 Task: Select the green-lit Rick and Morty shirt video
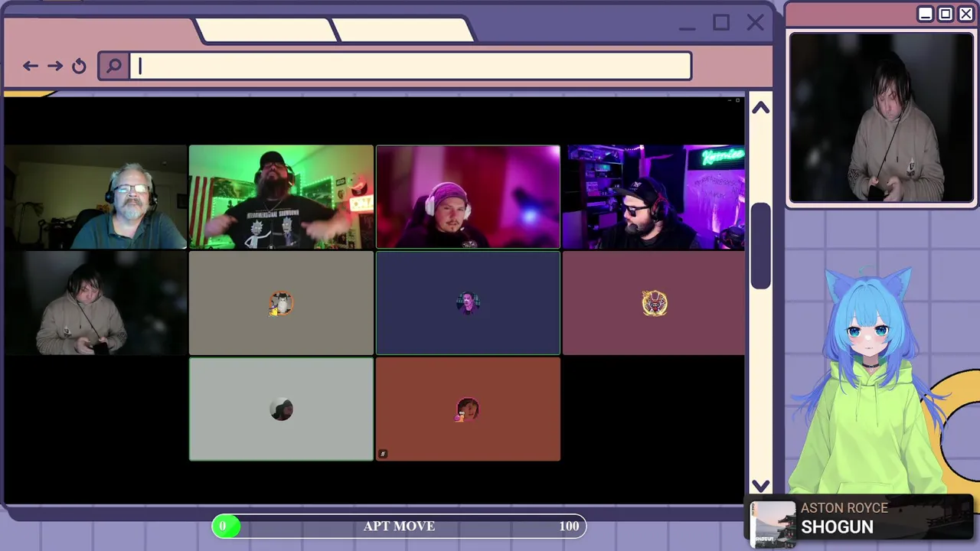tap(281, 197)
